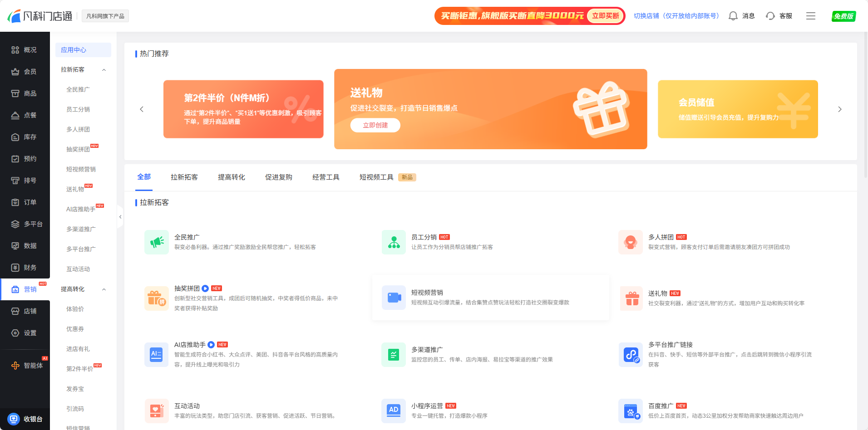
Task: Click the 客服 headset icon
Action: pyautogui.click(x=769, y=15)
